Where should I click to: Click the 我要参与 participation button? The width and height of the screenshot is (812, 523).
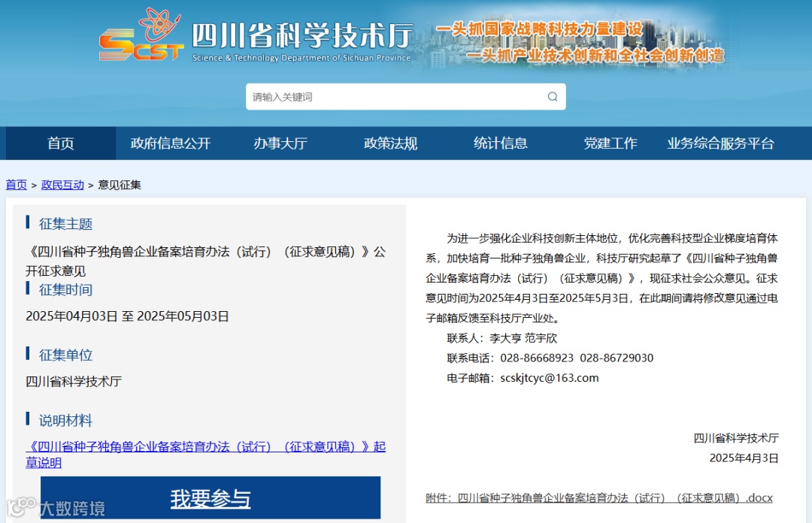(211, 499)
